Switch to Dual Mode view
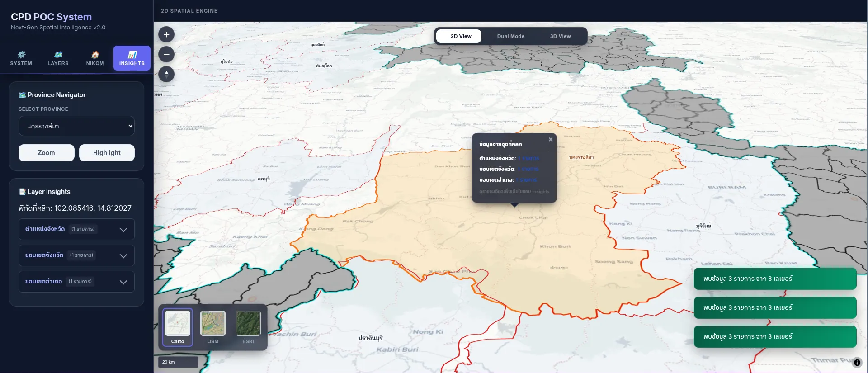Image resolution: width=868 pixels, height=373 pixels. click(511, 36)
